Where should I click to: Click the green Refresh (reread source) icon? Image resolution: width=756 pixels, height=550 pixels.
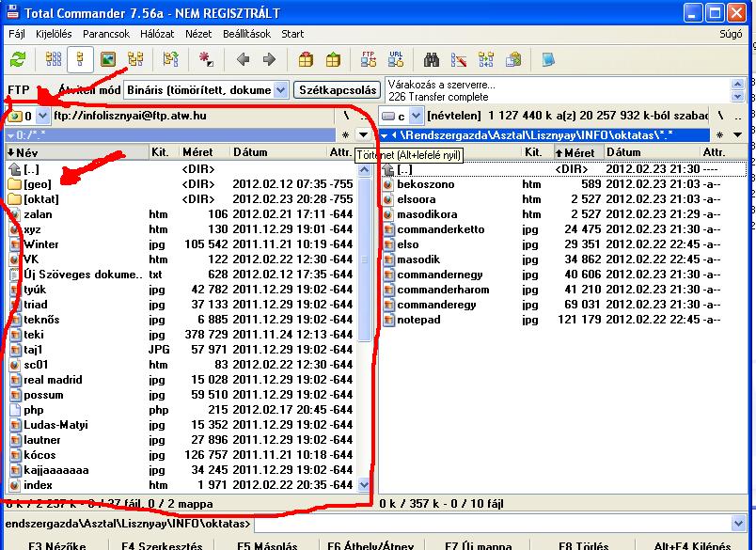click(18, 59)
